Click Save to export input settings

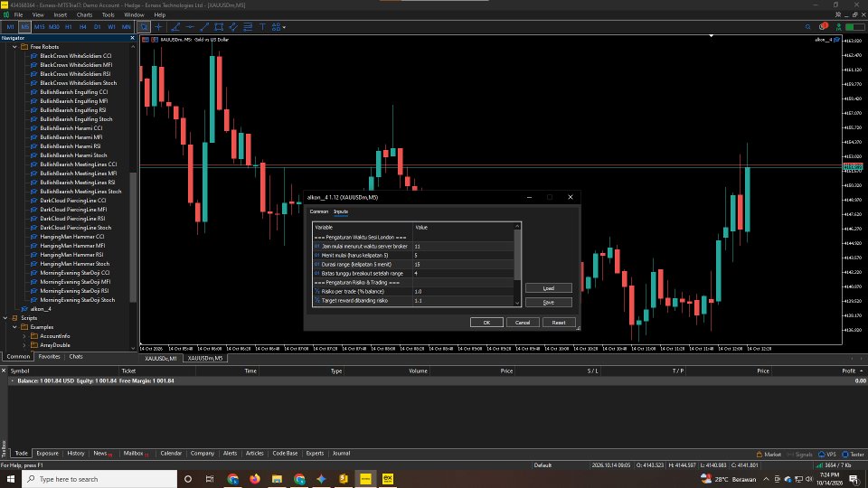(x=549, y=303)
